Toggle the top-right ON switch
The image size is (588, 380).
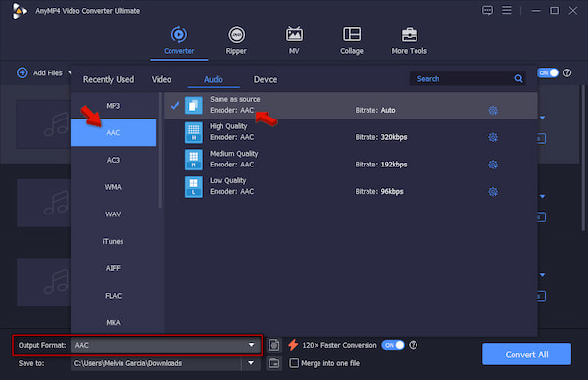tap(548, 73)
